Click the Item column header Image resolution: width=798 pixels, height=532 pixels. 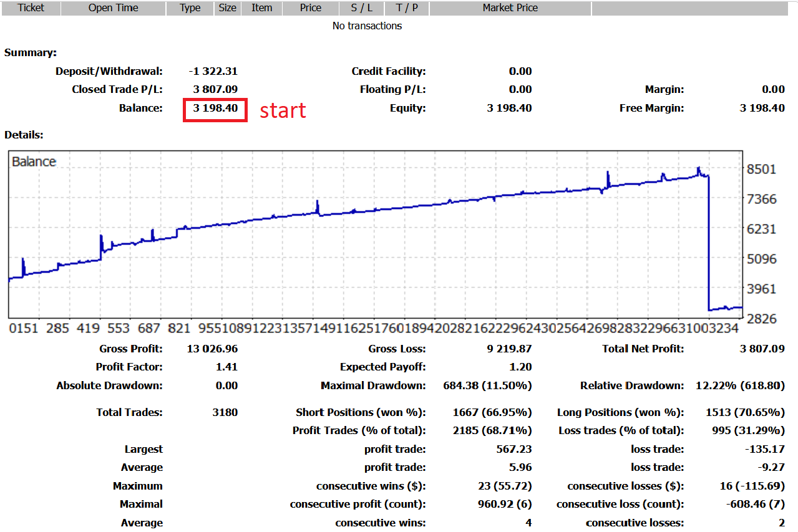(x=261, y=8)
